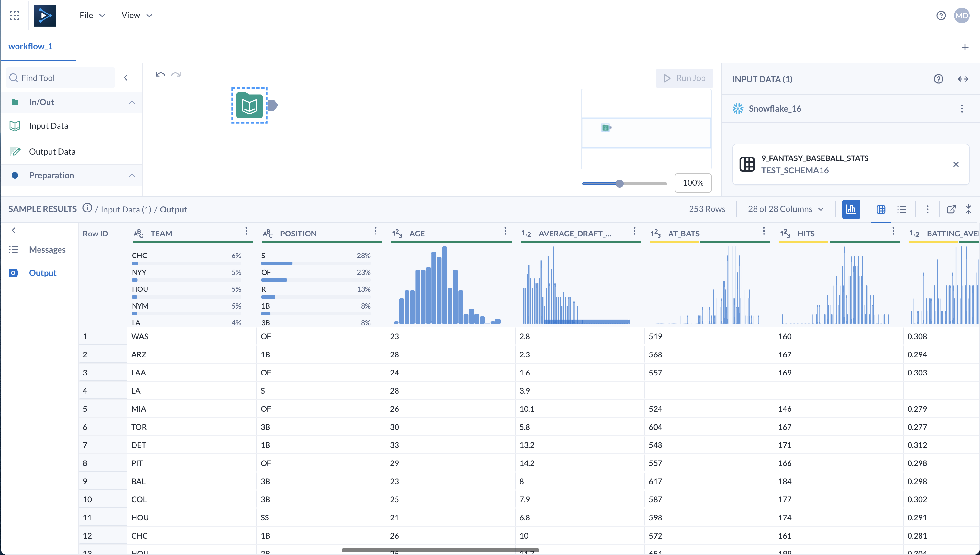Click the TEAM column header
Image resolution: width=980 pixels, height=555 pixels.
coord(161,233)
